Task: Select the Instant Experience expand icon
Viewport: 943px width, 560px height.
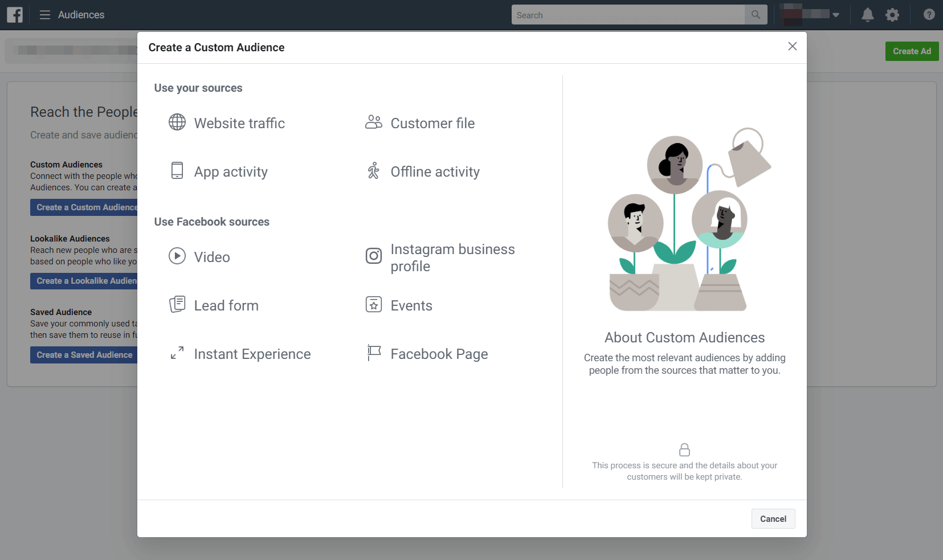Action: (177, 353)
